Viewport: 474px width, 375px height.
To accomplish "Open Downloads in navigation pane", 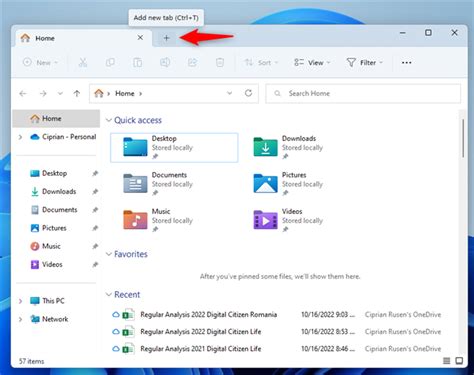I will pos(53,191).
